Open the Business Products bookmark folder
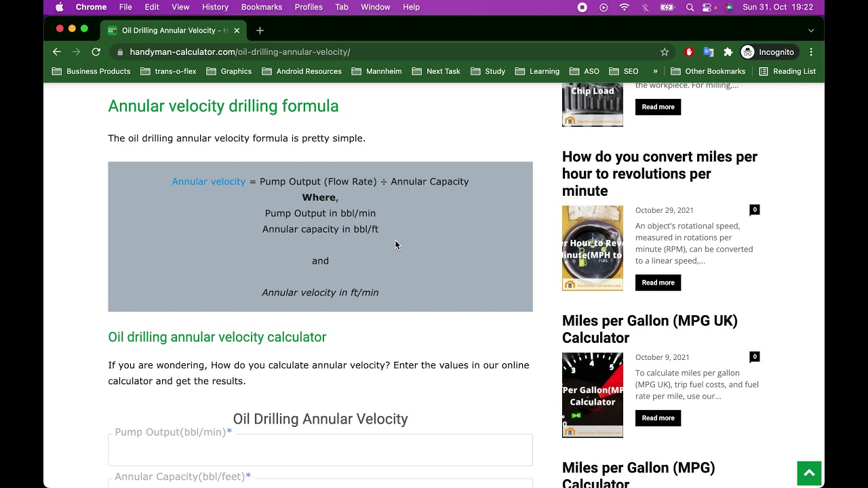This screenshot has height=488, width=868. click(91, 71)
